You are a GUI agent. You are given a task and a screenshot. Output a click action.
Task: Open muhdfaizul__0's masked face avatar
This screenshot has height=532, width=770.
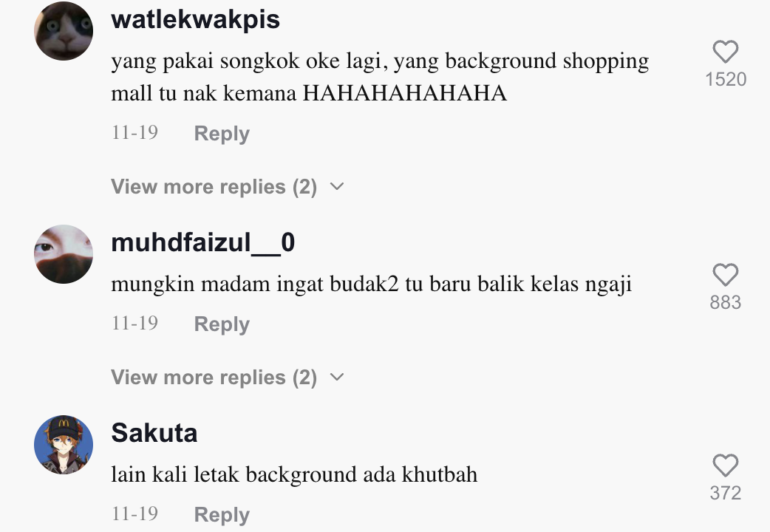64,254
